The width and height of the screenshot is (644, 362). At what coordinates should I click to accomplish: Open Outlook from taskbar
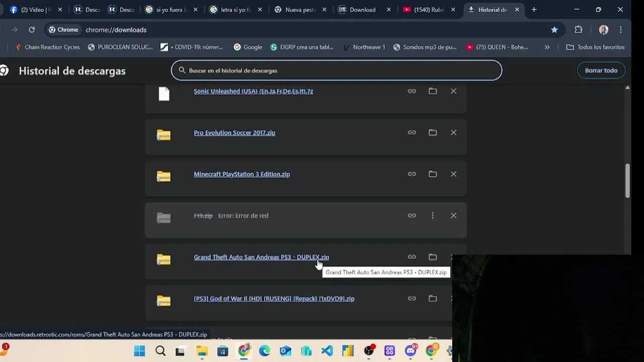285,351
